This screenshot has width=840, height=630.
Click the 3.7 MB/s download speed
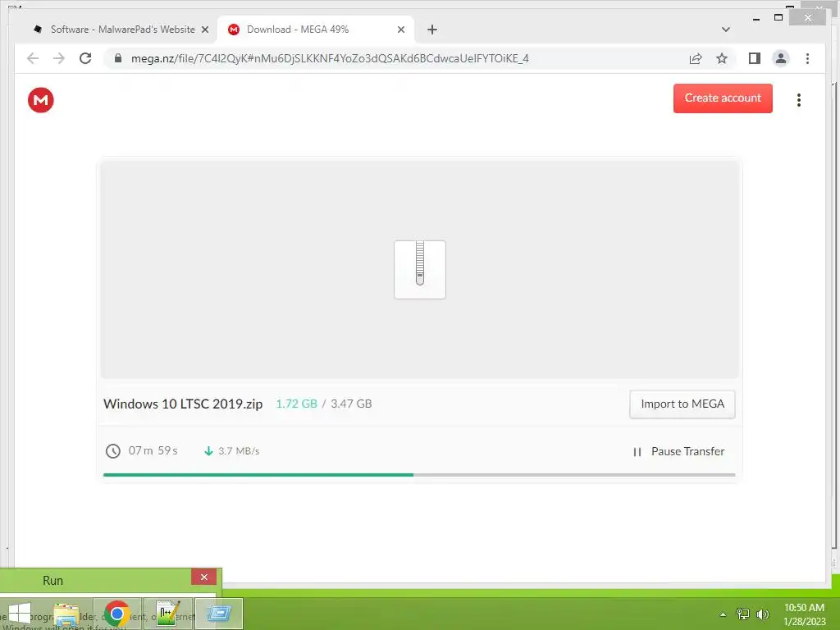click(x=239, y=451)
